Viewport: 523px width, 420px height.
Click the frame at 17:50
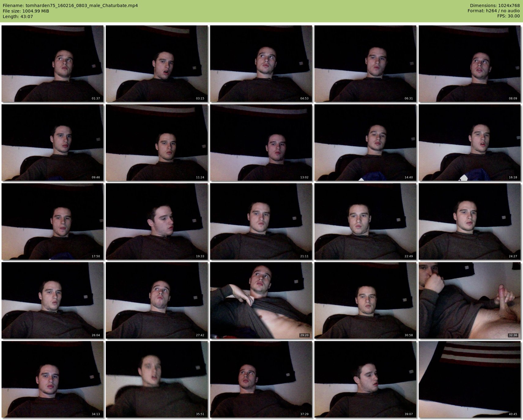pos(53,221)
